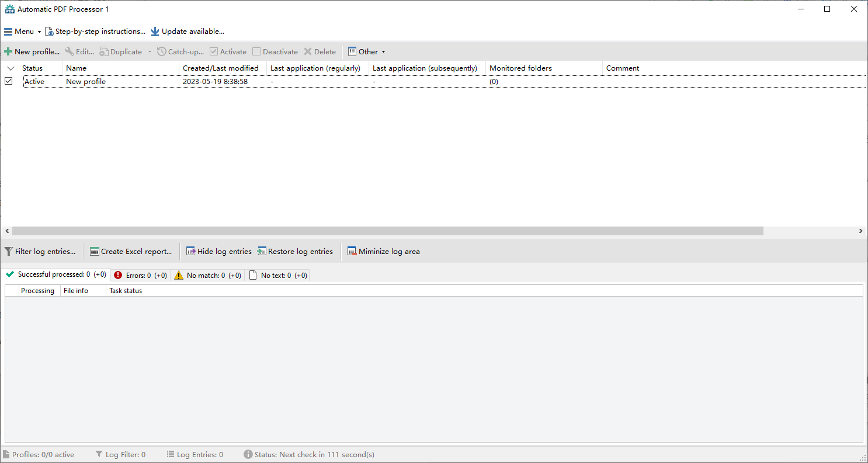Click the chevron in profile list header
The image size is (868, 463).
11,68
